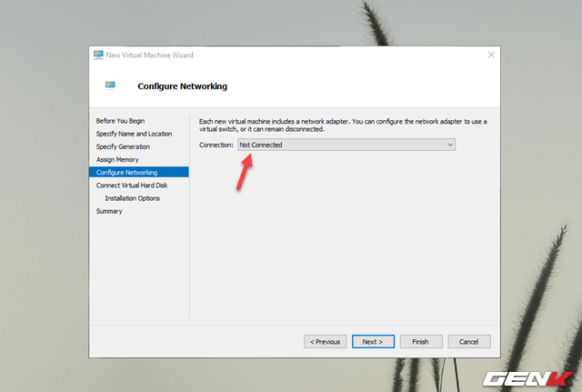Select the highlighted Configure Networking step
Viewport: 582px width, 392px height.
click(139, 172)
